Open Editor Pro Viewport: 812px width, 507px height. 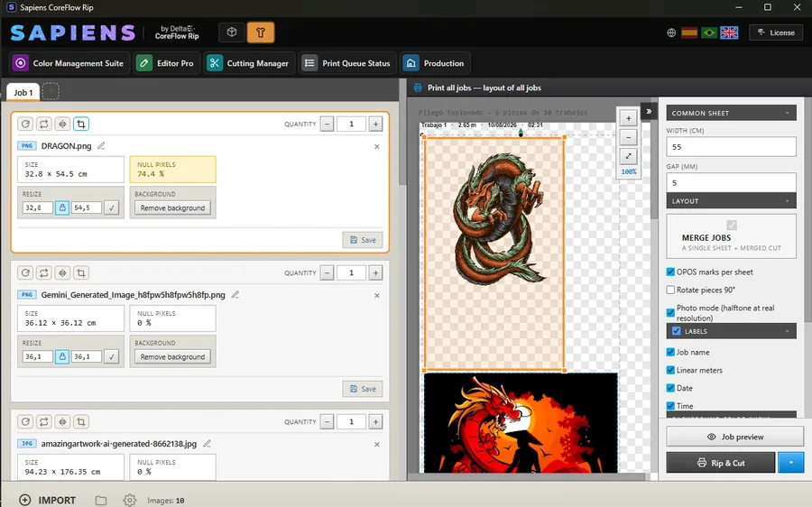(x=166, y=63)
